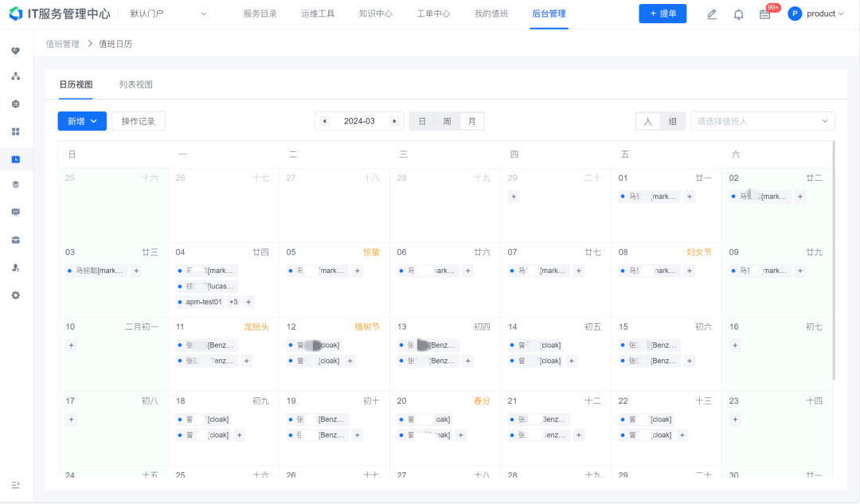This screenshot has height=504, width=860.
Task: Open 服务目录 menu
Action: (260, 14)
